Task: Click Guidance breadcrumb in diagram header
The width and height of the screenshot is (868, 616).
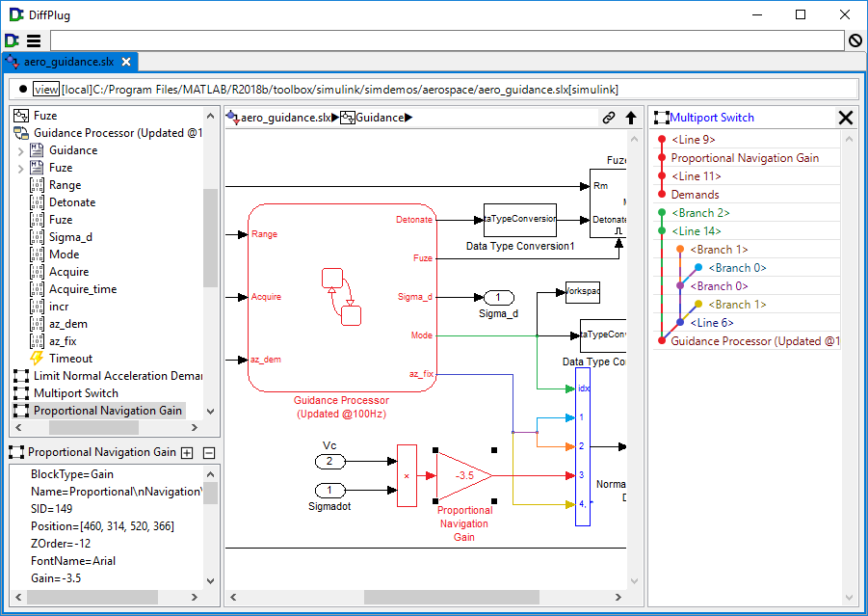Action: pyautogui.click(x=380, y=118)
